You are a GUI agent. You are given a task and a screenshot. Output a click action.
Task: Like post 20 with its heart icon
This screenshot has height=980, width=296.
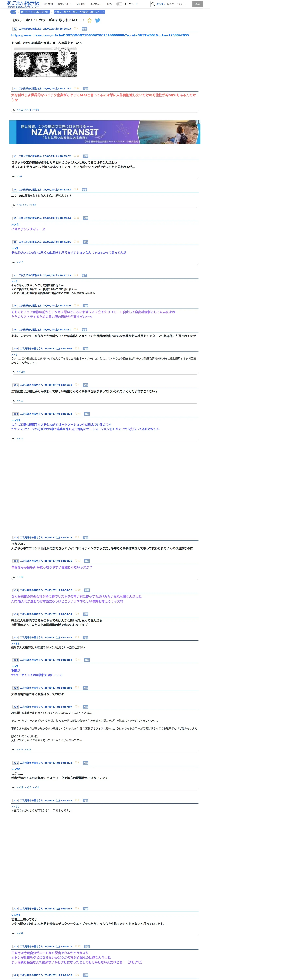coord(76,706)
